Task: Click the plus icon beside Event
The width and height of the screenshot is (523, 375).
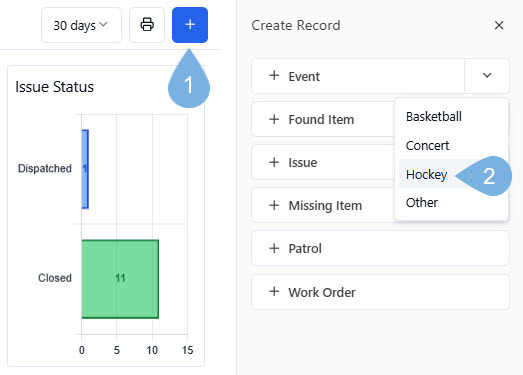Action: [x=274, y=75]
